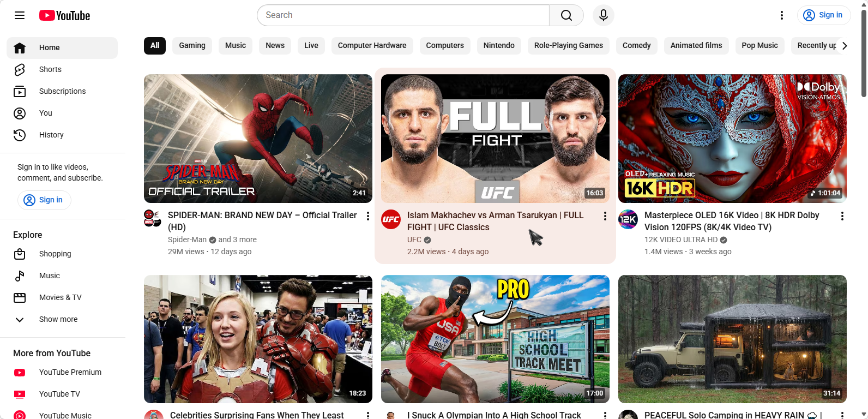
Task: Click Sign in button in header
Action: (x=824, y=15)
